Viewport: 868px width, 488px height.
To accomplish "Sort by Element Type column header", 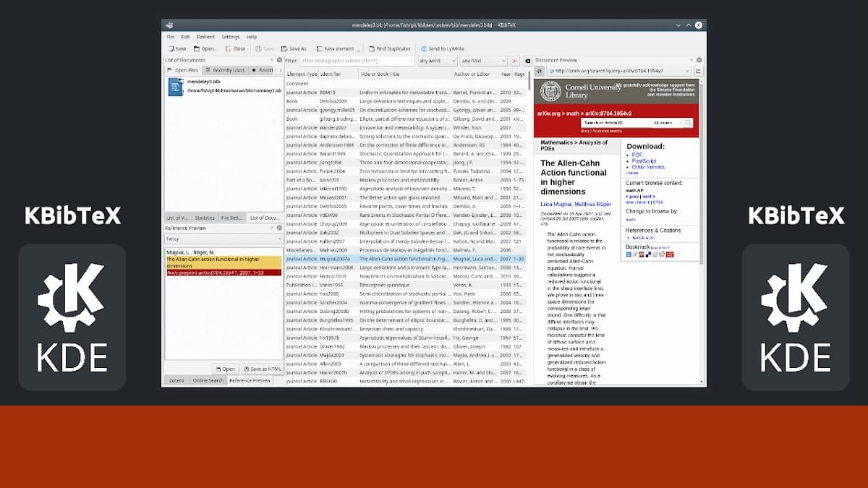I will point(302,74).
